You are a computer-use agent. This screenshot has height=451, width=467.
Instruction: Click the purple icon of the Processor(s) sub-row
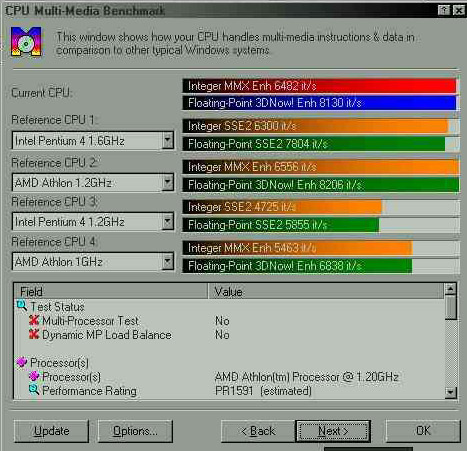pyautogui.click(x=34, y=376)
